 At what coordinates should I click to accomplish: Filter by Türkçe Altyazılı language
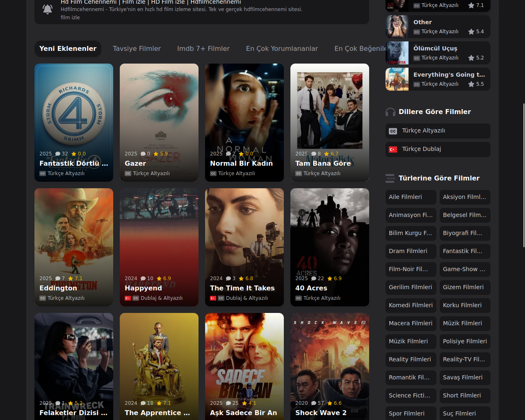pyautogui.click(x=438, y=131)
